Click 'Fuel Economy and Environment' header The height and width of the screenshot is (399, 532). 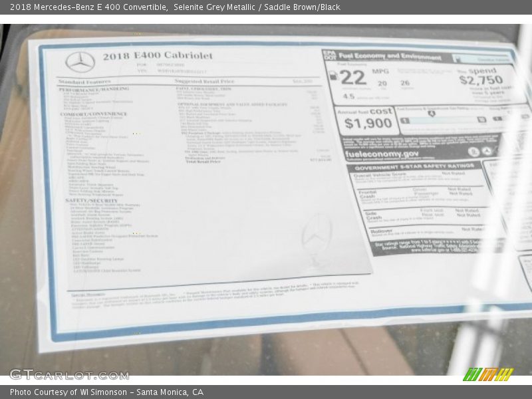click(x=390, y=57)
